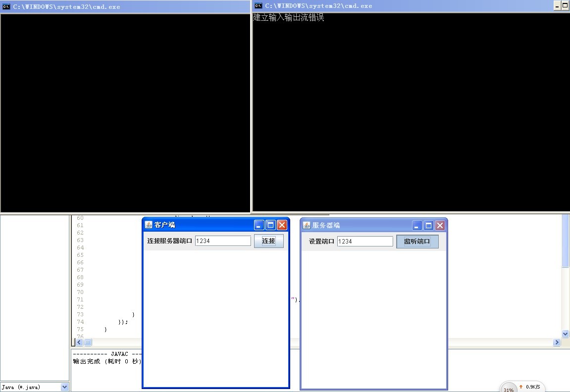The image size is (570, 392).
Task: Click the editor horizontal scrollbar thumb
Action: click(88, 342)
